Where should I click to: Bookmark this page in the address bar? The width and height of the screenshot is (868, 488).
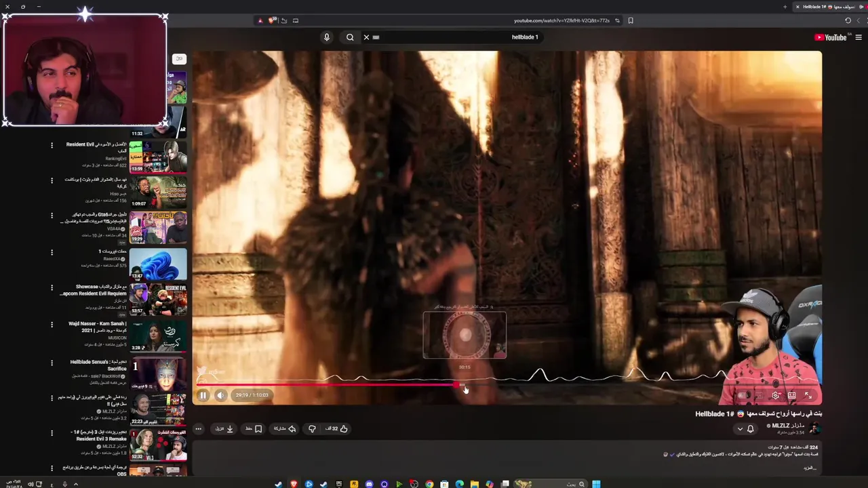click(631, 20)
